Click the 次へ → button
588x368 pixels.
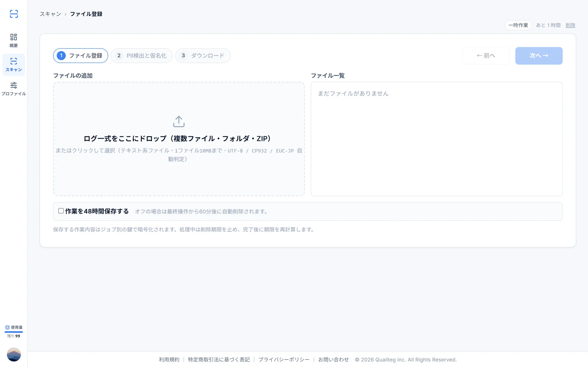pos(539,56)
